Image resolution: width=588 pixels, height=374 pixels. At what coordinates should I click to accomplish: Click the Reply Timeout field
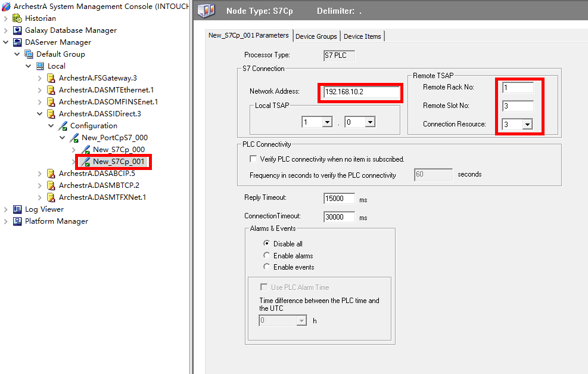click(x=339, y=198)
